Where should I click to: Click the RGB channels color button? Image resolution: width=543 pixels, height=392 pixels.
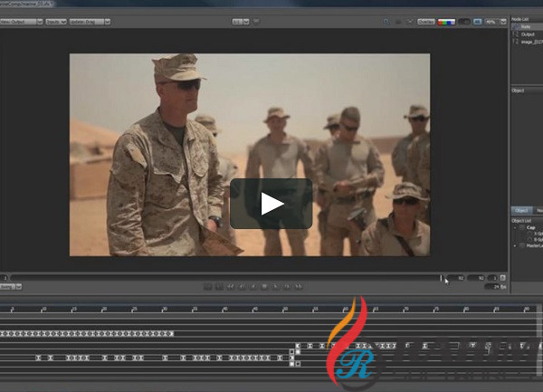pyautogui.click(x=446, y=22)
